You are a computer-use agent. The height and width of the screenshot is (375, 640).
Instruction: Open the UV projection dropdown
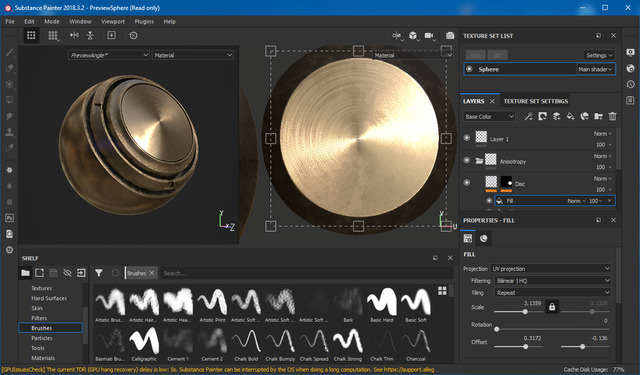pos(551,268)
